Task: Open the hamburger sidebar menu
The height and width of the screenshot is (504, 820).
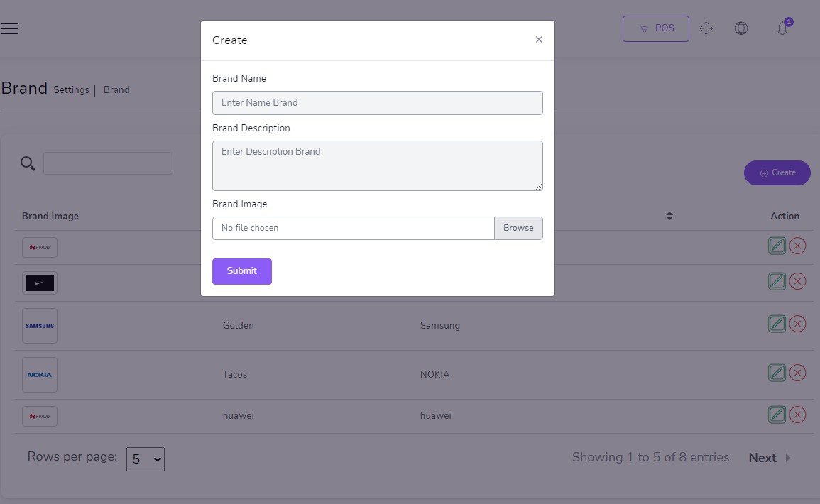Action: click(10, 28)
